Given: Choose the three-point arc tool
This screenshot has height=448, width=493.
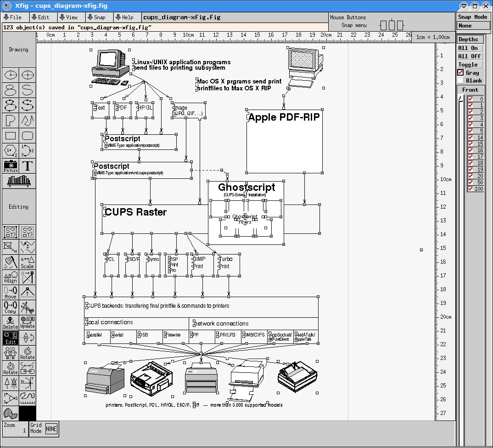Looking at the screenshot, I should coord(28,150).
